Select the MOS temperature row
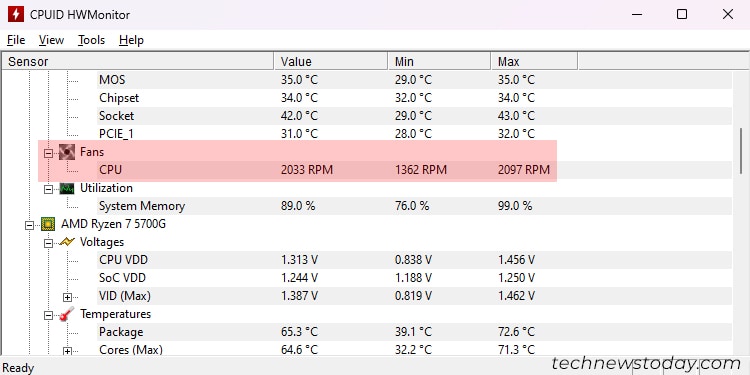Image resolution: width=750 pixels, height=375 pixels. [414, 80]
